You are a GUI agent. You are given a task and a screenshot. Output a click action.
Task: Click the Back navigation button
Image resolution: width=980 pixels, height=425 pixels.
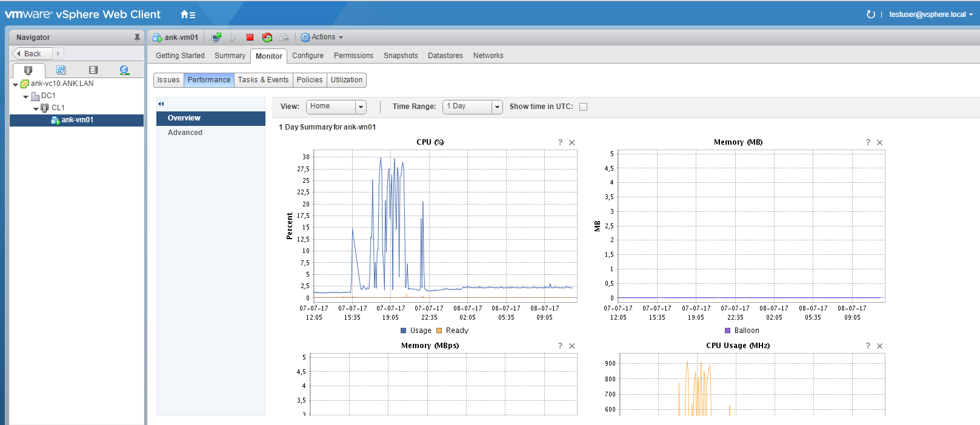click(x=32, y=54)
